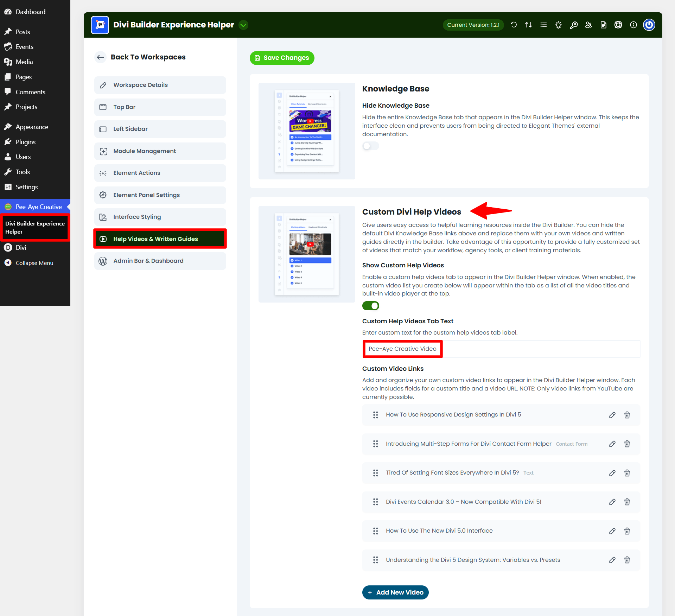Enable the Hide Knowledge Base toggle

pos(370,146)
